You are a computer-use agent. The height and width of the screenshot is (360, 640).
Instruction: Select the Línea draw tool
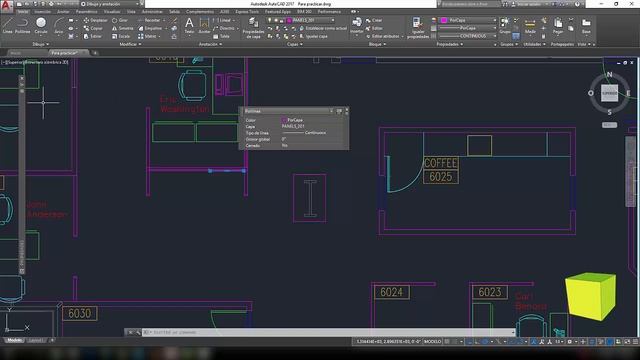point(7,25)
